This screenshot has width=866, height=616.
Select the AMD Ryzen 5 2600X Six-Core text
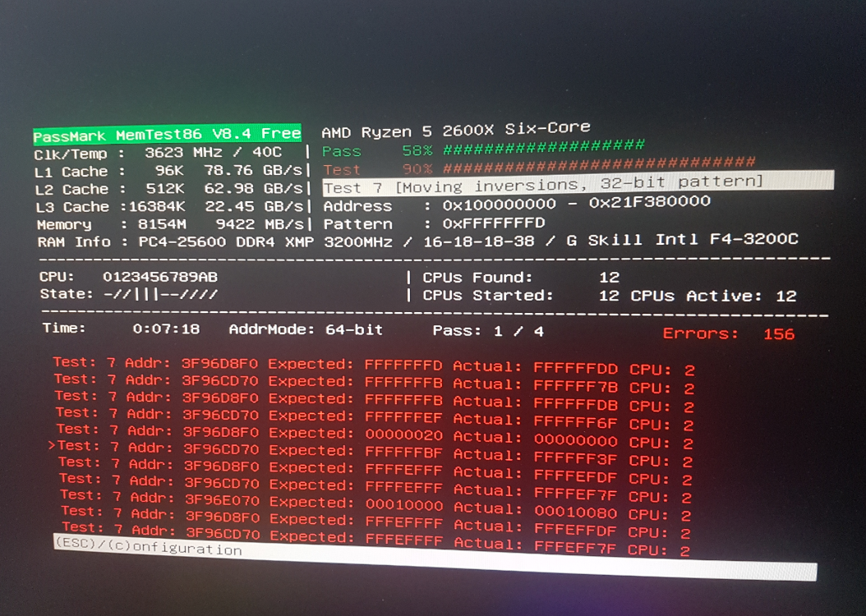click(456, 131)
